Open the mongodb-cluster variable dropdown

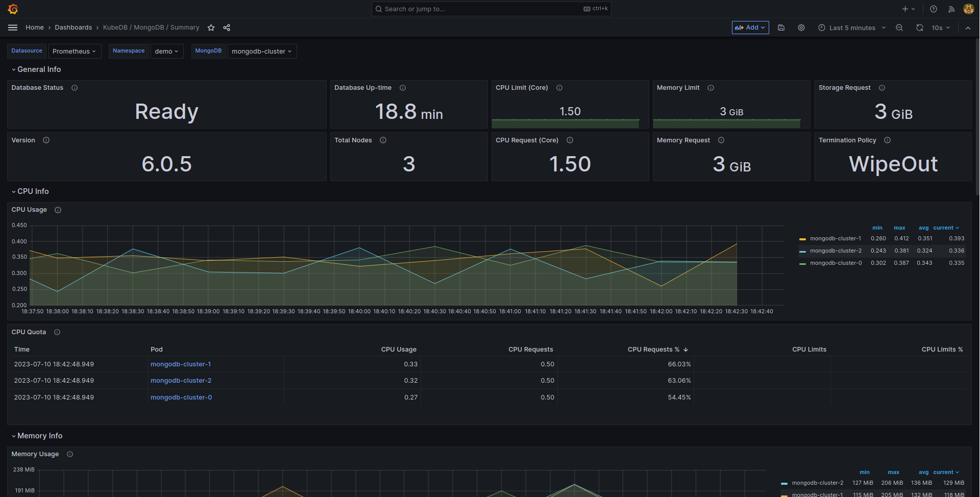tap(262, 51)
